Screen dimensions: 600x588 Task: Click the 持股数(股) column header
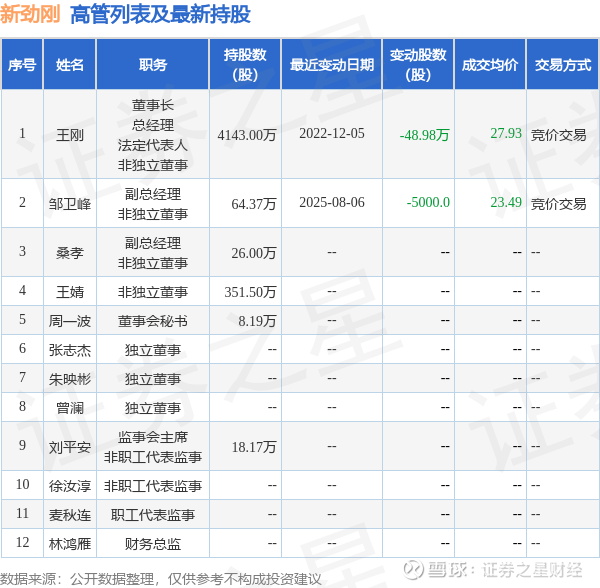(245, 65)
